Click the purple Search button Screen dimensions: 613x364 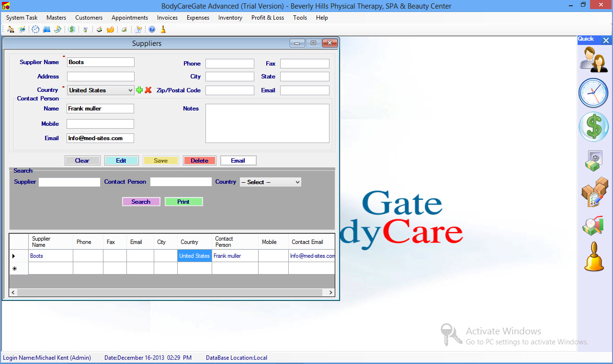(141, 202)
